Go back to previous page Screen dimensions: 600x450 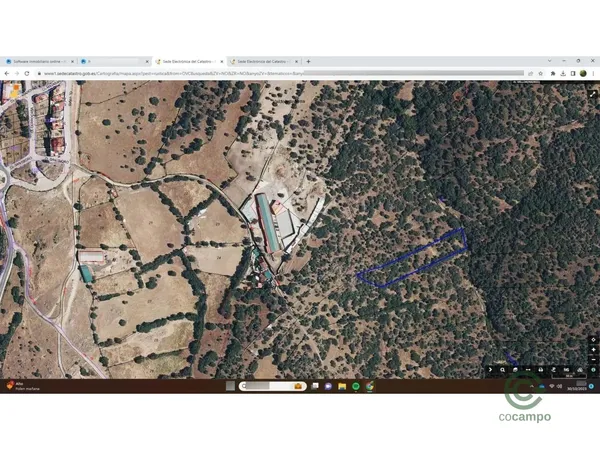[x=7, y=73]
